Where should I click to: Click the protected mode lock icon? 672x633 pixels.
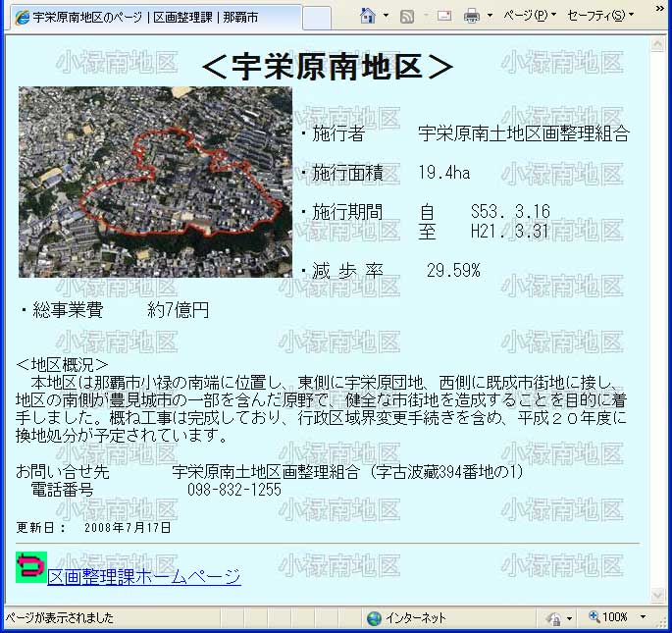click(x=554, y=618)
